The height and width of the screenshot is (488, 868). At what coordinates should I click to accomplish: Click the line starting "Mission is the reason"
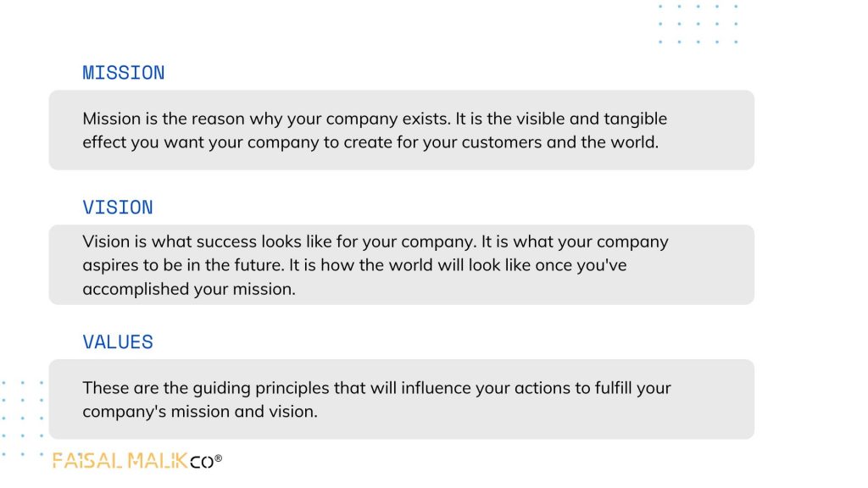(x=375, y=119)
